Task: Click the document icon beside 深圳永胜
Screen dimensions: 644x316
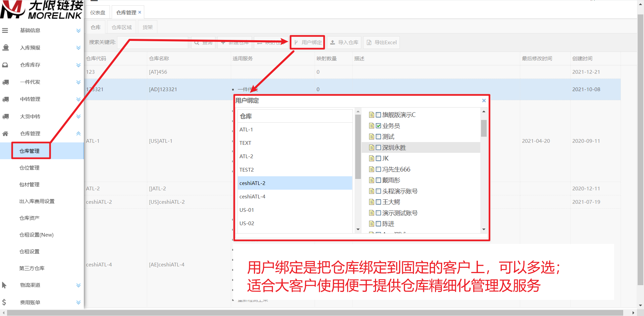Action: [x=372, y=147]
